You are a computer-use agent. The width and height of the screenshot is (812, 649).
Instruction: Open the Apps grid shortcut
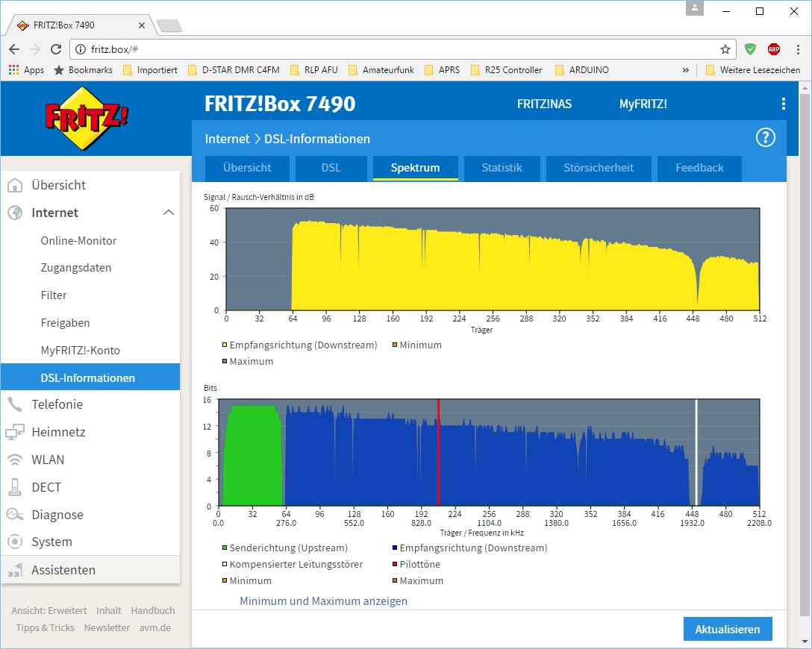pyautogui.click(x=26, y=70)
